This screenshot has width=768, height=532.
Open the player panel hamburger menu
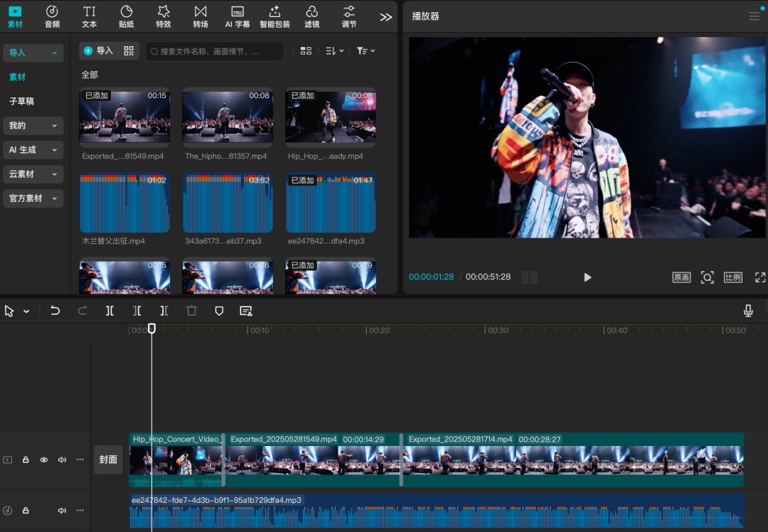point(754,16)
